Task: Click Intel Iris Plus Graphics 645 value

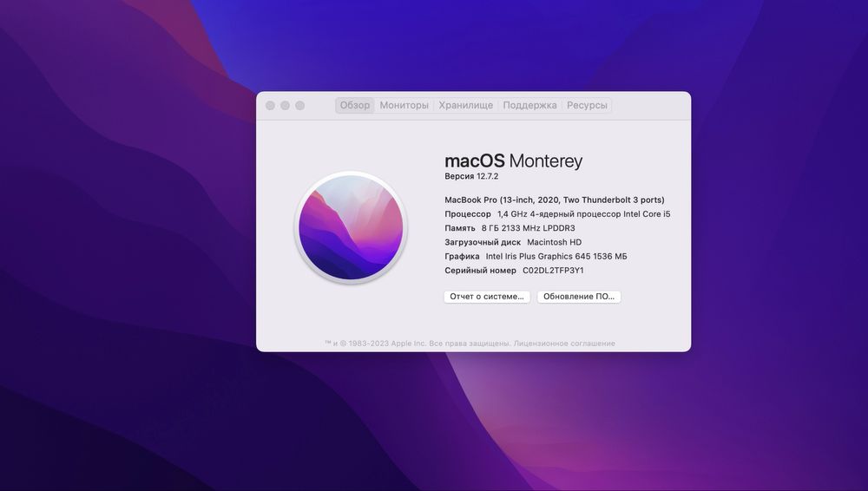Action: point(556,256)
